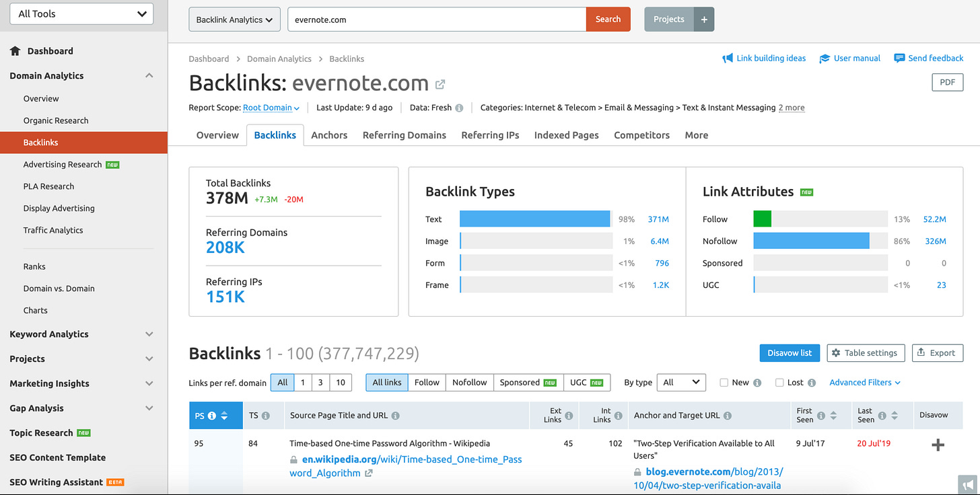This screenshot has width=980, height=495.
Task: Open Organic Research in sidebar
Action: 56,121
